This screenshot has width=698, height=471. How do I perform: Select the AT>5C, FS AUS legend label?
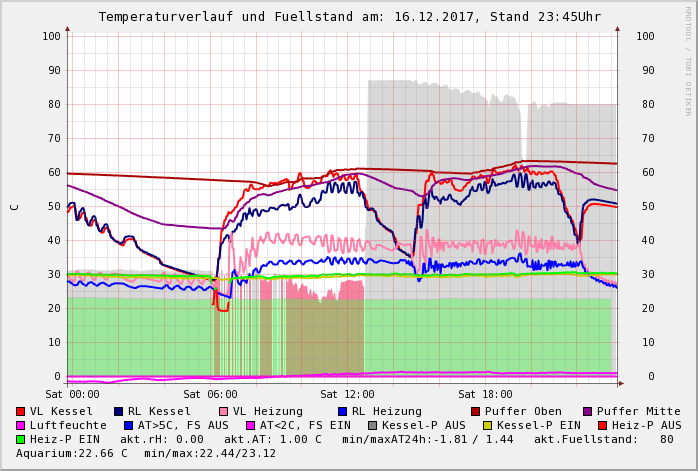(183, 425)
